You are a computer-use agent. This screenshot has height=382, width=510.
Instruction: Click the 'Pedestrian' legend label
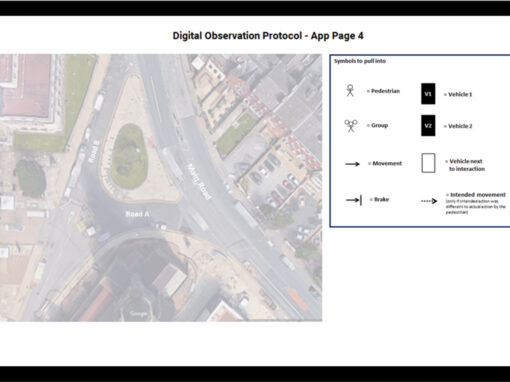385,91
